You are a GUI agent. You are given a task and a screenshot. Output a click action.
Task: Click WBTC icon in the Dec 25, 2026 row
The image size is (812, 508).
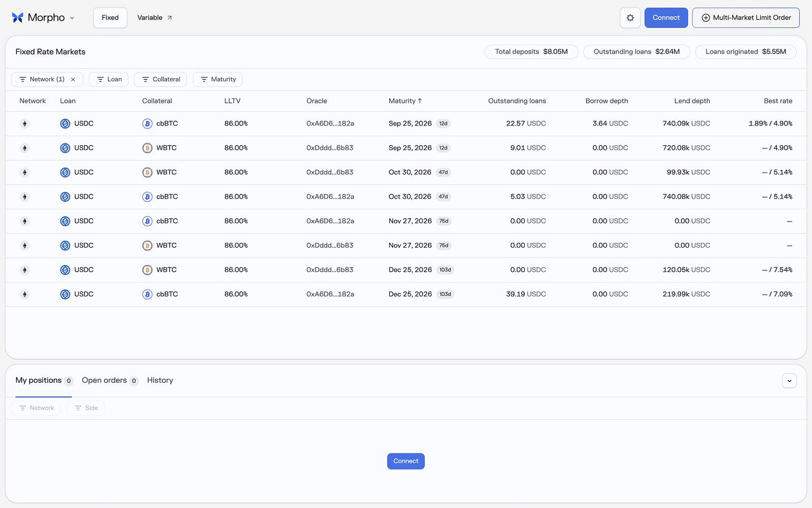pyautogui.click(x=147, y=270)
